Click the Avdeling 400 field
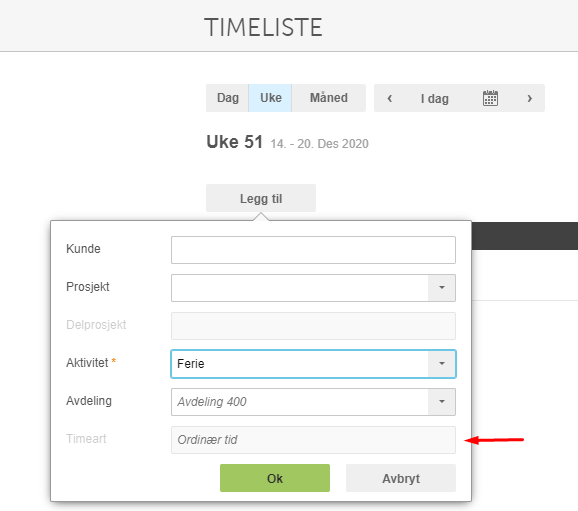This screenshot has height=511, width=578. pyautogui.click(x=300, y=402)
